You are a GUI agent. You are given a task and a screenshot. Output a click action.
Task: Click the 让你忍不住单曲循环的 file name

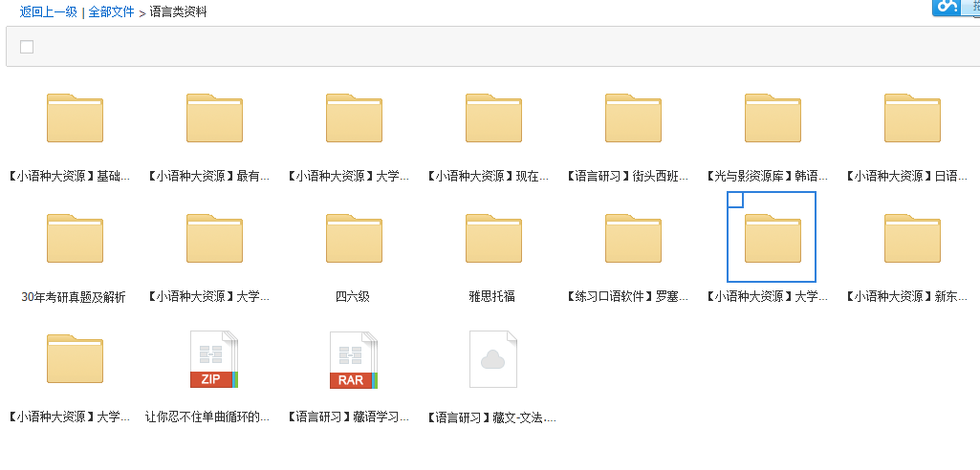click(x=207, y=417)
